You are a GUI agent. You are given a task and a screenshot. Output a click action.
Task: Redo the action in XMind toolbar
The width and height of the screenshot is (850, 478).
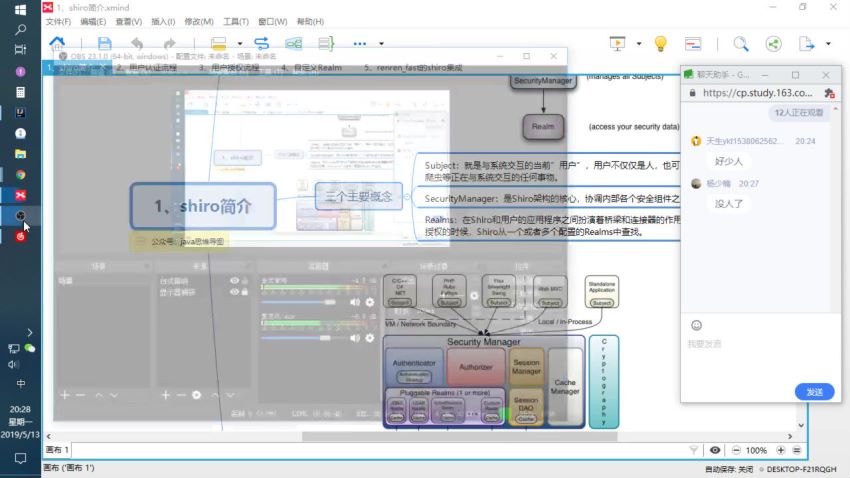[x=170, y=43]
